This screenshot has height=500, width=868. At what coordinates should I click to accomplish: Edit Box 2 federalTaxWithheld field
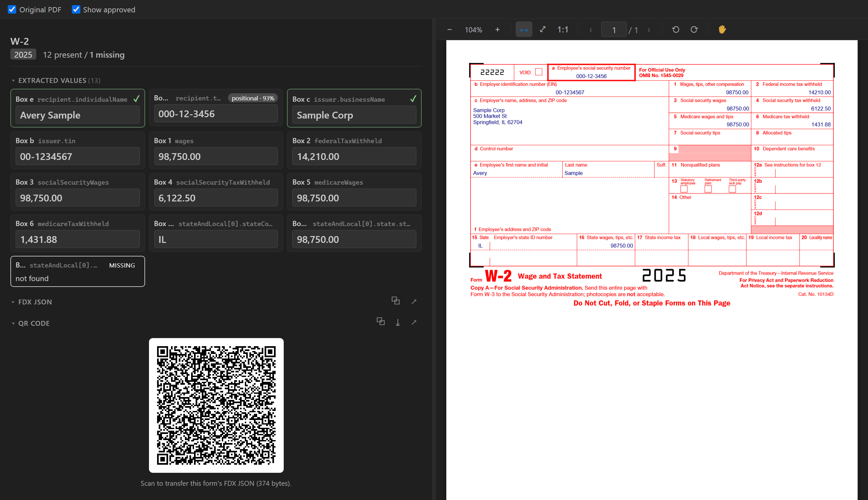coord(354,156)
